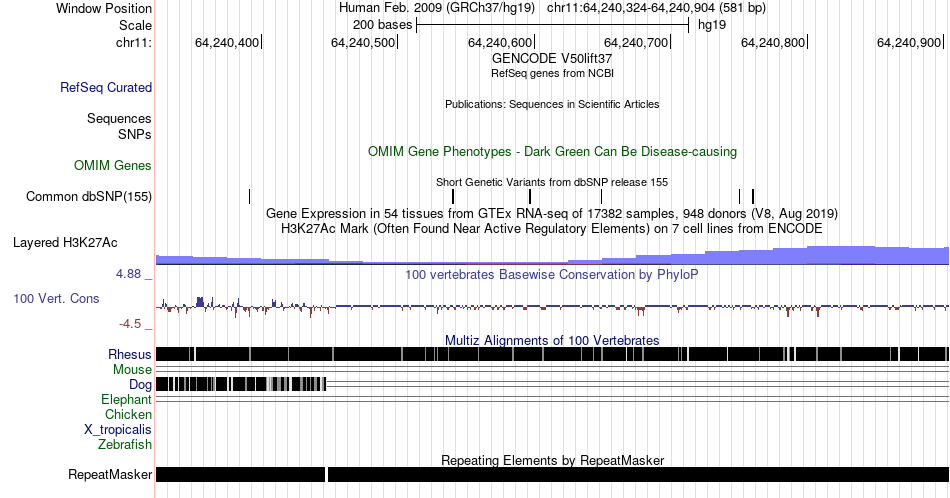
Task: Click the short left RepeatMasker block
Action: [x=241, y=474]
